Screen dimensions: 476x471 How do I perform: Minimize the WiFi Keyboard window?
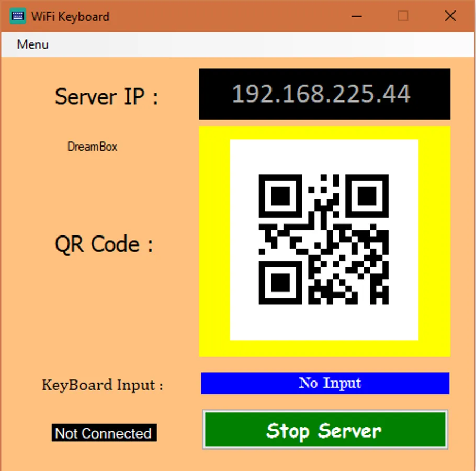click(x=357, y=16)
